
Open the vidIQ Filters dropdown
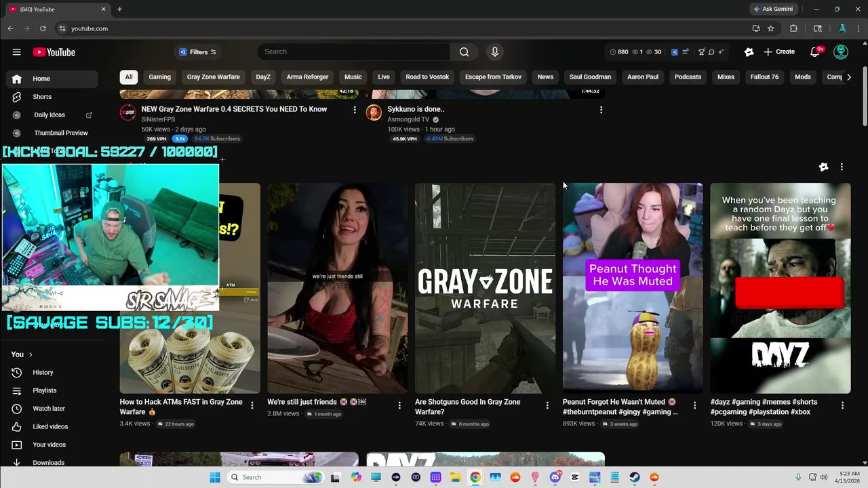tap(197, 52)
